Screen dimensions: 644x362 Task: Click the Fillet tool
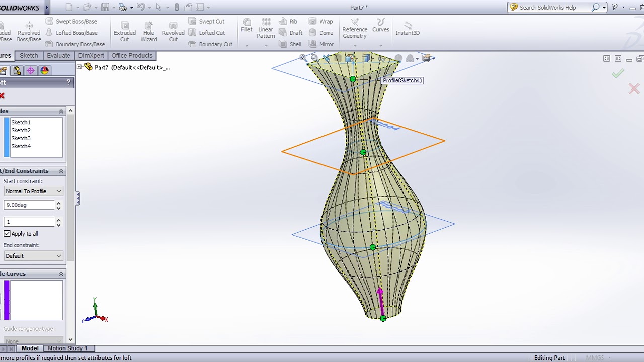point(247,25)
